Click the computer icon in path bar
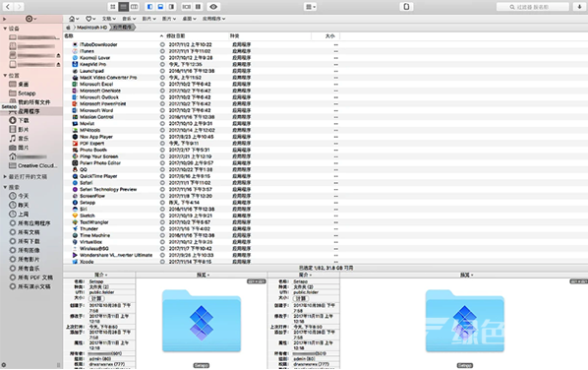This screenshot has height=370, width=588. [x=68, y=28]
